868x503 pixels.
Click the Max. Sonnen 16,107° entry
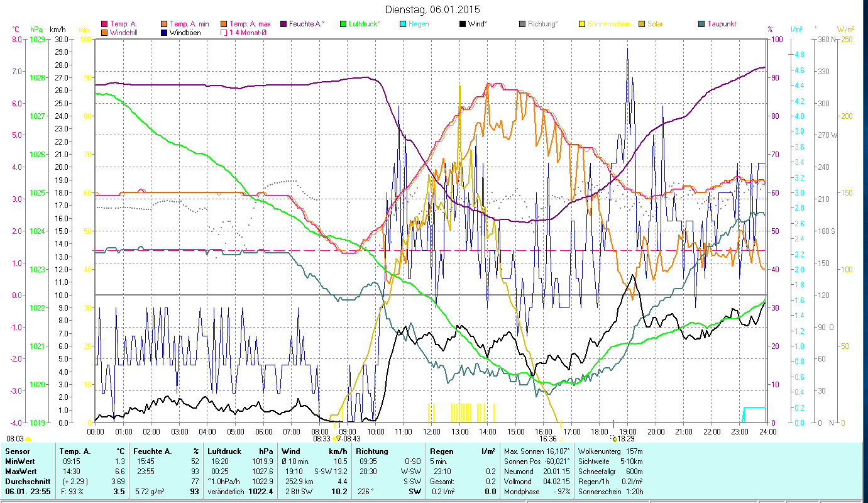[537, 451]
